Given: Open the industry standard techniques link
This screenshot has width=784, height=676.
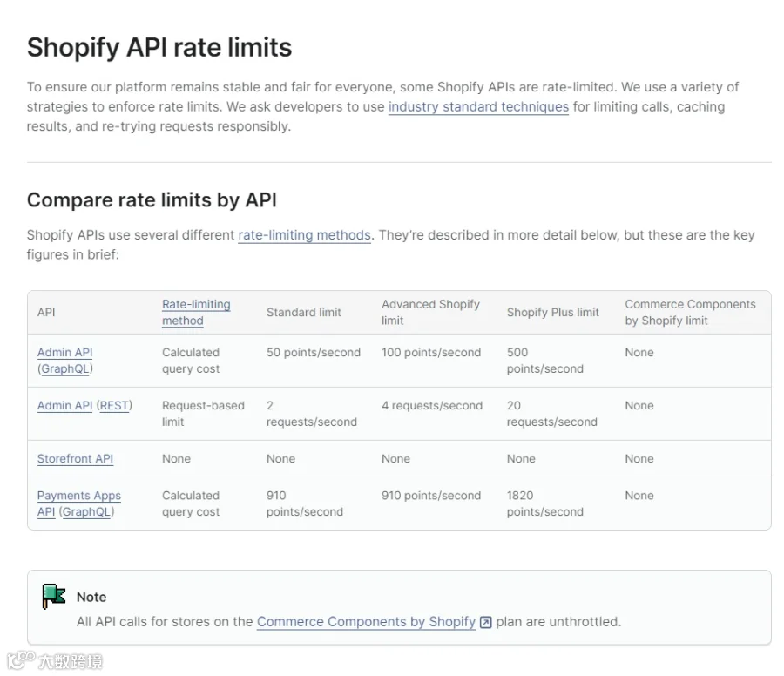Looking at the screenshot, I should pos(478,106).
